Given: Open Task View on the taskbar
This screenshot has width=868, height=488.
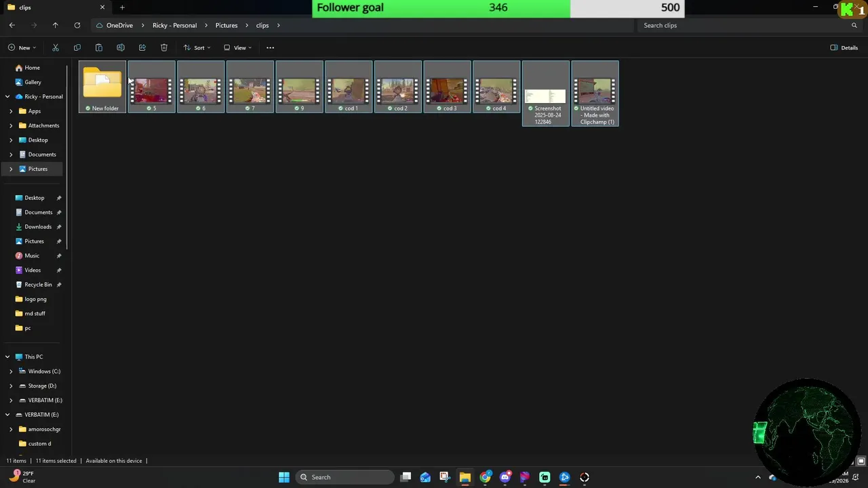Looking at the screenshot, I should tap(406, 477).
